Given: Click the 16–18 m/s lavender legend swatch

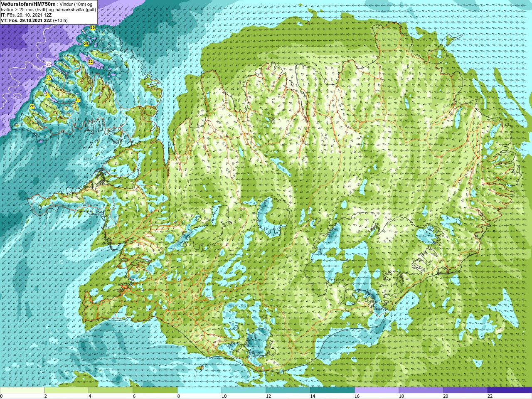Looking at the screenshot, I should click(377, 390).
